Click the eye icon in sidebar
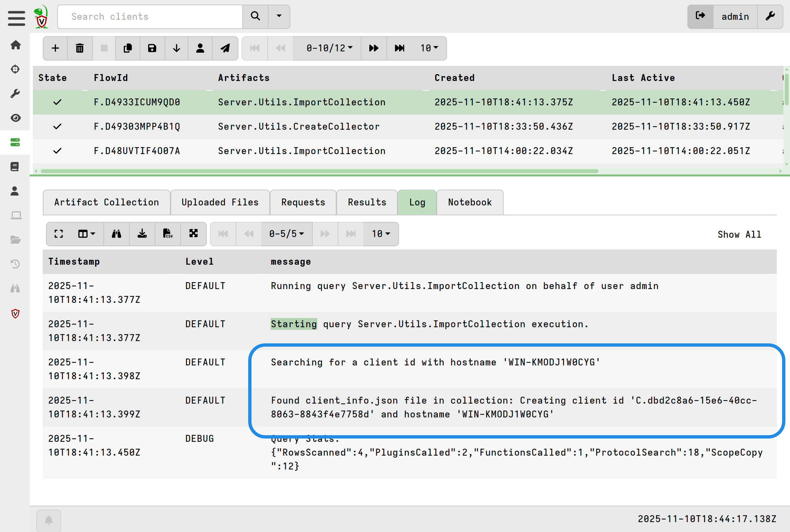Screen dimensions: 790x532 15,118
